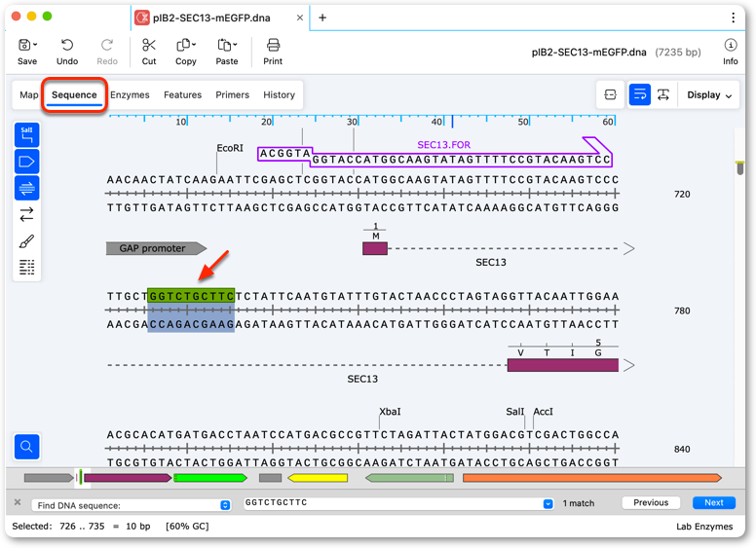Click the orange feature in overview bar
This screenshot has height=548, width=756.
point(592,478)
